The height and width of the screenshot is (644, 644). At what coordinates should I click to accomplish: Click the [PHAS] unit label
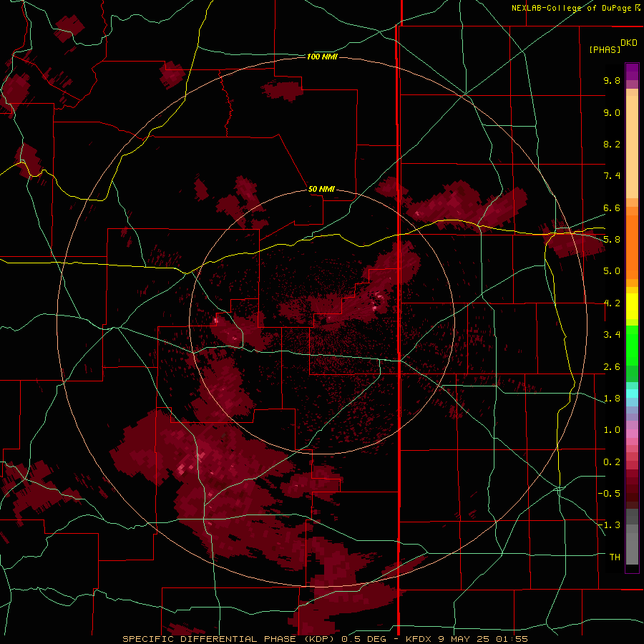[605, 50]
